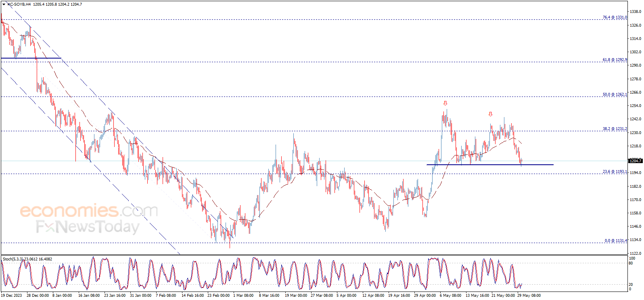Select the 50.0 @ 1262.1 Fibonacci label
The image size is (644, 300).
click(x=615, y=94)
